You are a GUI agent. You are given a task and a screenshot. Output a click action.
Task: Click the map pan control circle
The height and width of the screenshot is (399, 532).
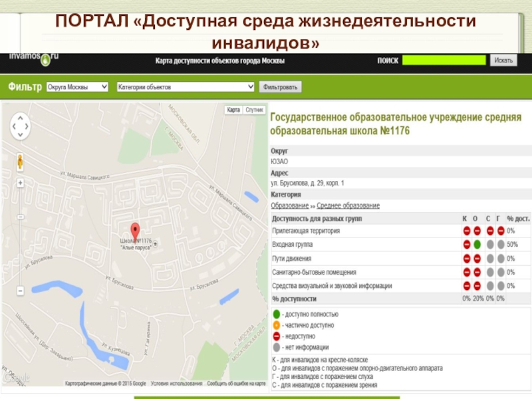coord(21,126)
